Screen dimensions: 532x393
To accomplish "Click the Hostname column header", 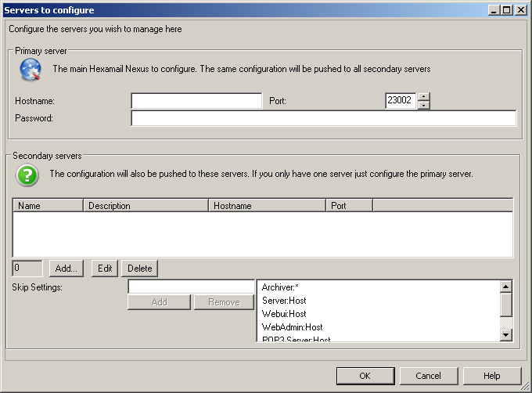I will [267, 206].
